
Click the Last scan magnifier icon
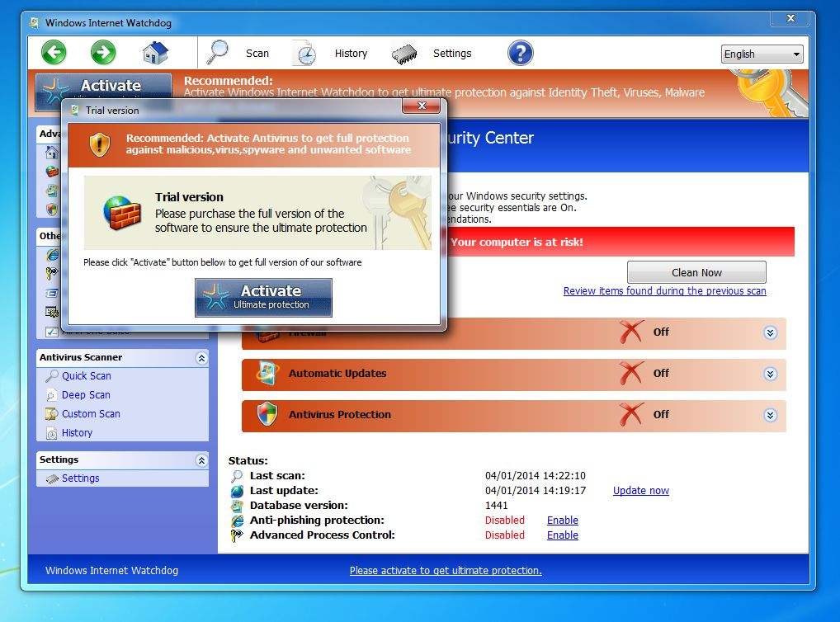tap(237, 476)
